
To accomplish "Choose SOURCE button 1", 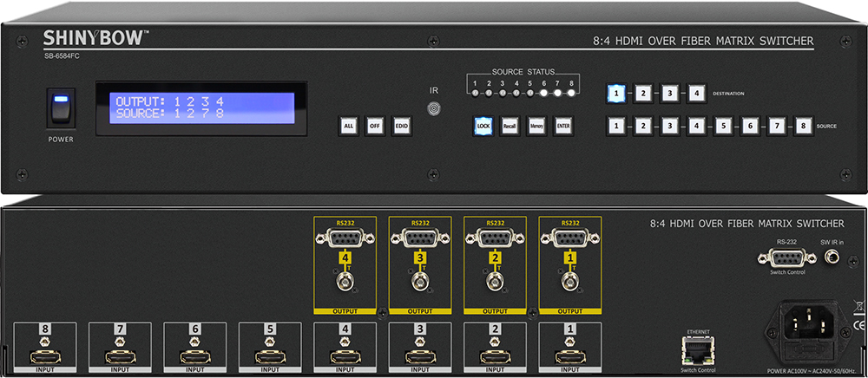I will click(616, 126).
